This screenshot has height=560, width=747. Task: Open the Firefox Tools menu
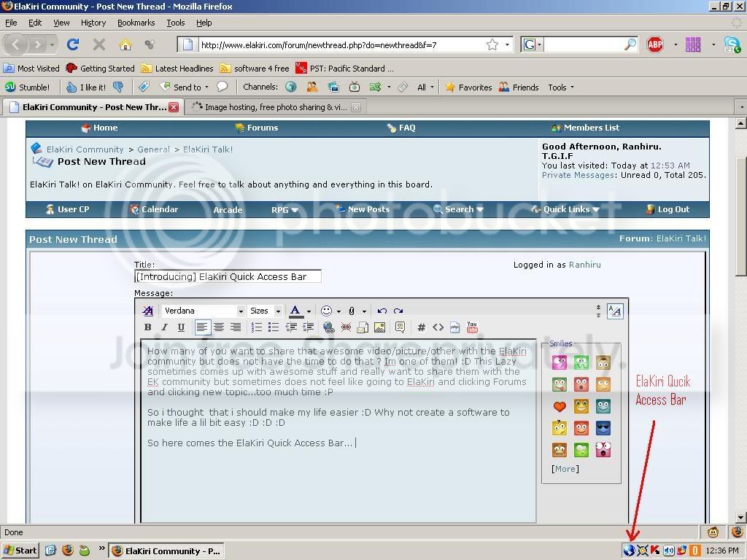pyautogui.click(x=175, y=23)
